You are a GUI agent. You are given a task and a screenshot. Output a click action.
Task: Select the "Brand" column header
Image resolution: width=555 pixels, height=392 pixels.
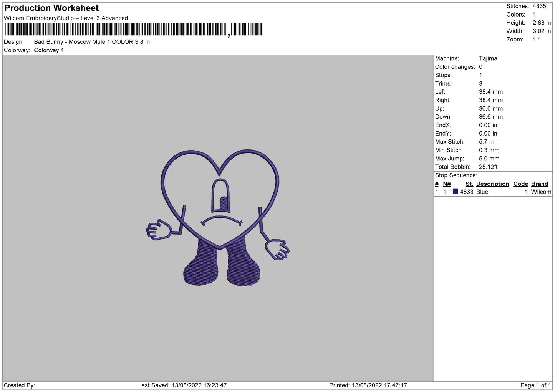[x=540, y=184]
